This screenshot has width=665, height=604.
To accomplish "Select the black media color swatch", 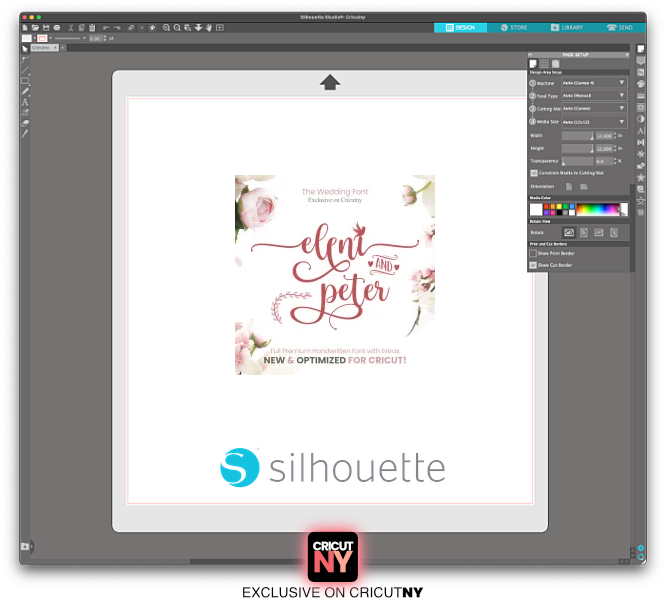I will click(559, 212).
